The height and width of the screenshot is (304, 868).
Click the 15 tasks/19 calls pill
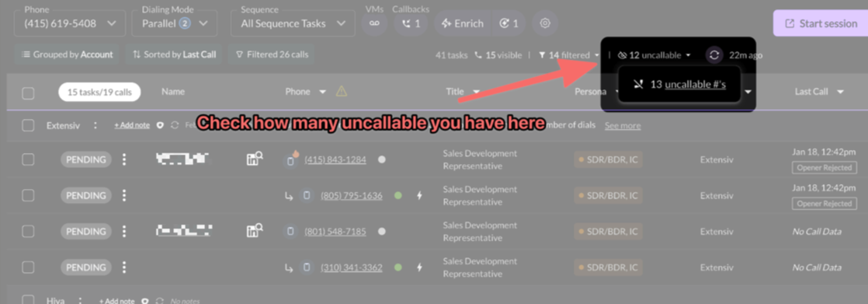click(99, 92)
